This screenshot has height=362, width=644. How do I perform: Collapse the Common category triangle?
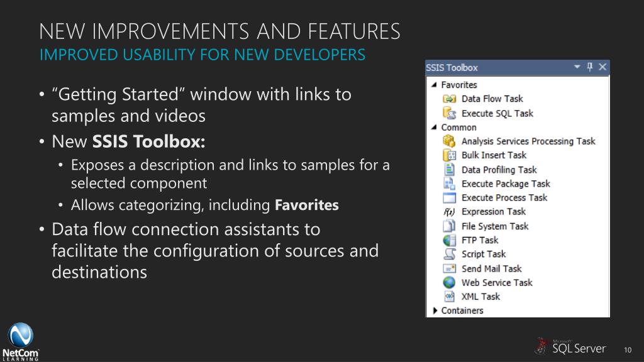434,127
